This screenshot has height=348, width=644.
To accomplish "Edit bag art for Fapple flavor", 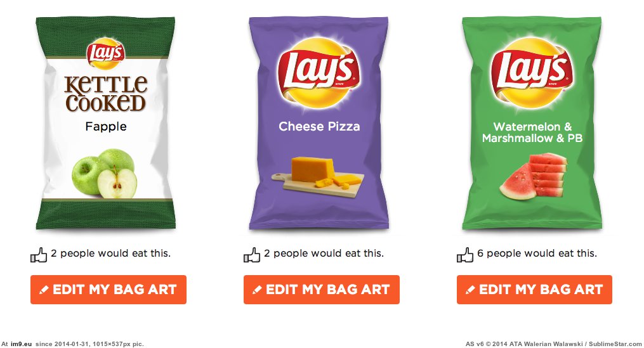I will 108,290.
